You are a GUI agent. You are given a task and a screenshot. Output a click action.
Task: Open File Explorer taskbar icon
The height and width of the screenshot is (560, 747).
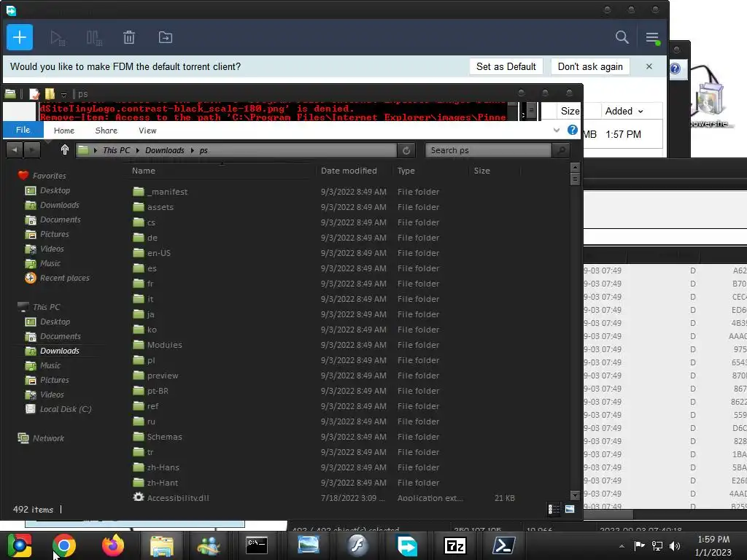point(161,545)
